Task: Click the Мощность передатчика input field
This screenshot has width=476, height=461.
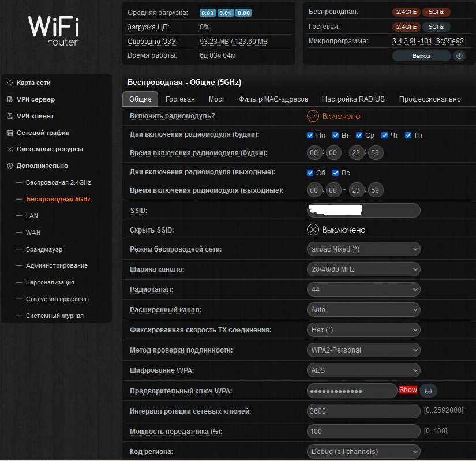Action: [363, 431]
